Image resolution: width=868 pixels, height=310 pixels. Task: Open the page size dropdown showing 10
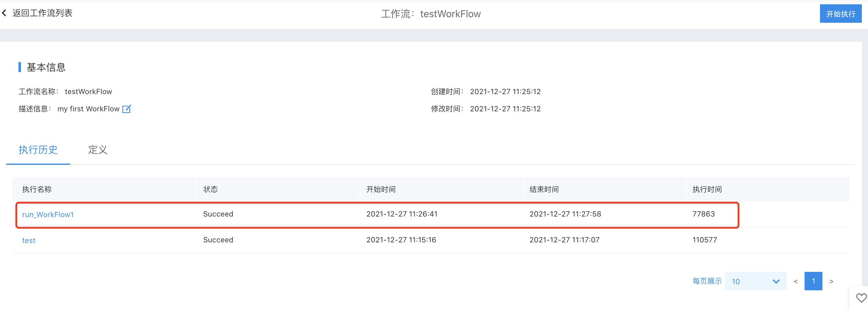click(x=755, y=281)
